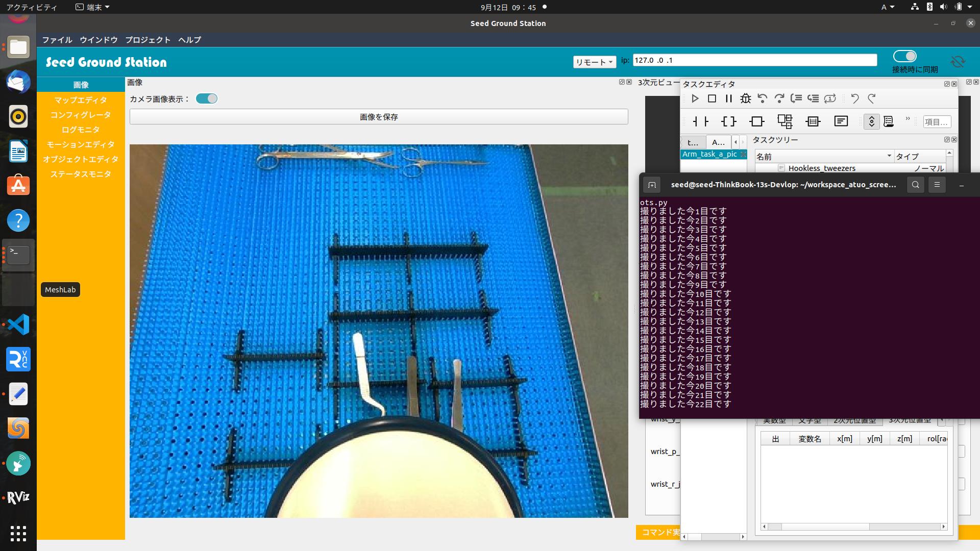Add a new terminal tab
Screen dimensions: 980x551
(x=652, y=185)
